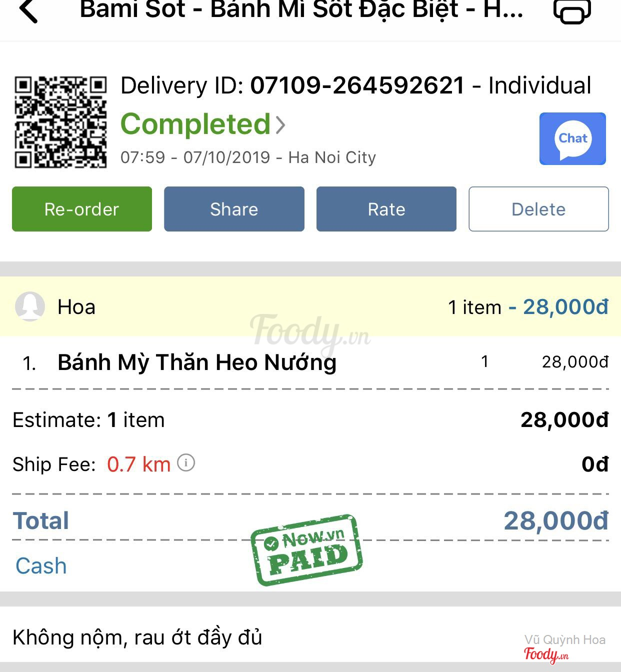
Task: Tap the back arrow at top left
Action: [x=28, y=11]
